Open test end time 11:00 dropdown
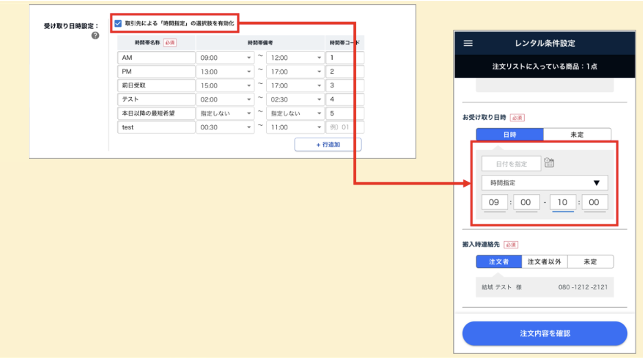The width and height of the screenshot is (644, 358). [x=295, y=127]
